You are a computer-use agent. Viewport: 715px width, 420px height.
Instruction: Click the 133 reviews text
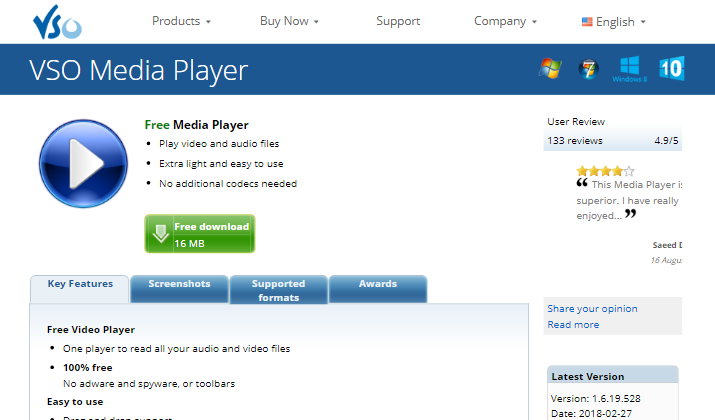575,141
